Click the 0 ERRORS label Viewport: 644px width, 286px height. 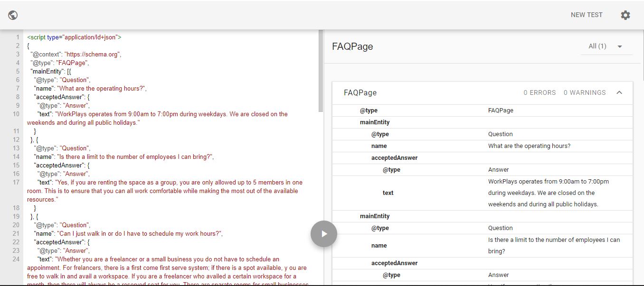click(540, 93)
